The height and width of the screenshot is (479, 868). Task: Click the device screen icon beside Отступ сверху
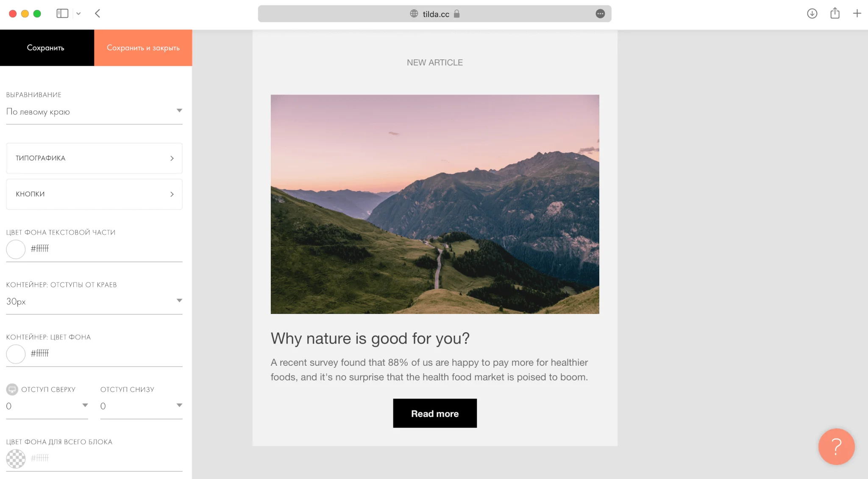point(12,389)
